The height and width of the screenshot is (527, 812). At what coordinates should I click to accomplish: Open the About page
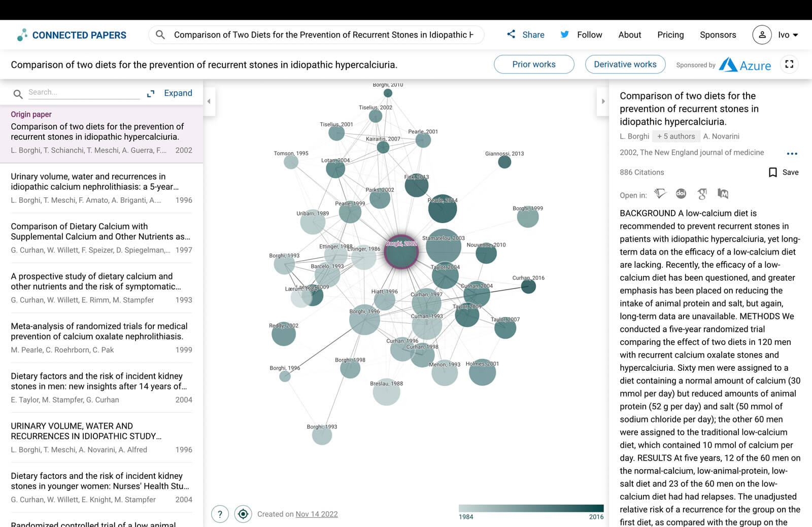(629, 35)
